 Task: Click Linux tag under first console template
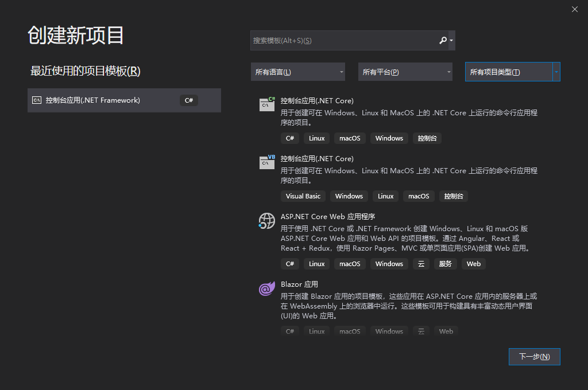(316, 138)
